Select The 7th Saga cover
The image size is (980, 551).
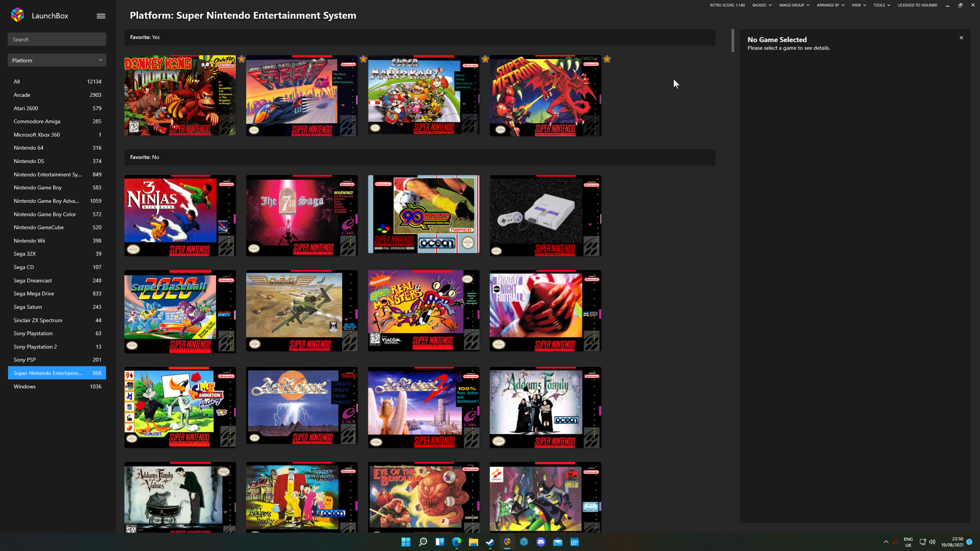(x=302, y=216)
